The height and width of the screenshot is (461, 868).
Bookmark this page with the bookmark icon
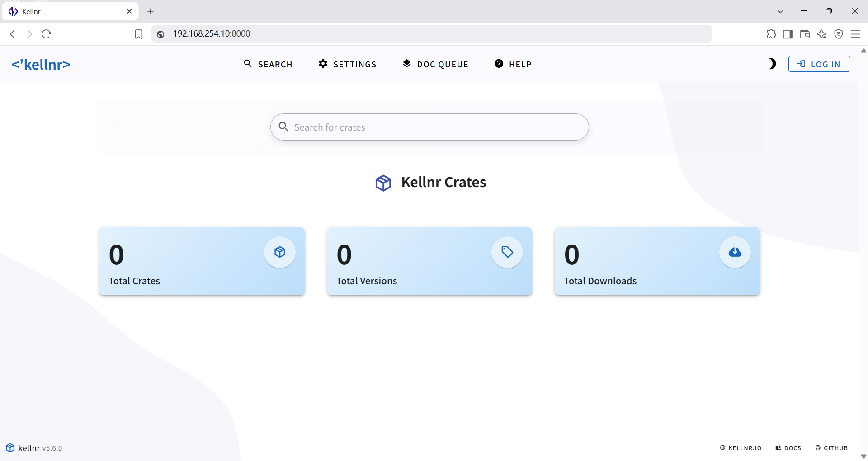138,34
